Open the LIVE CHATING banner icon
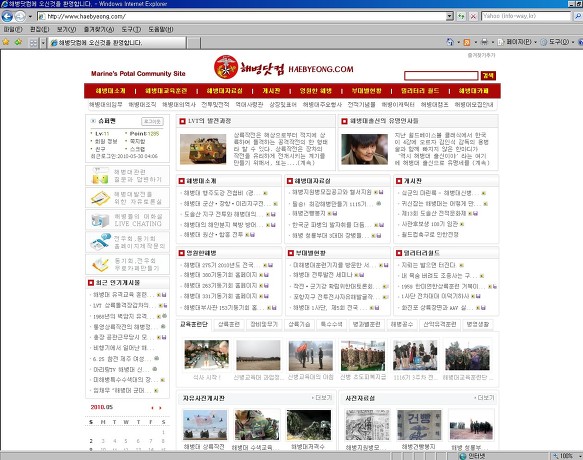 click(100, 220)
